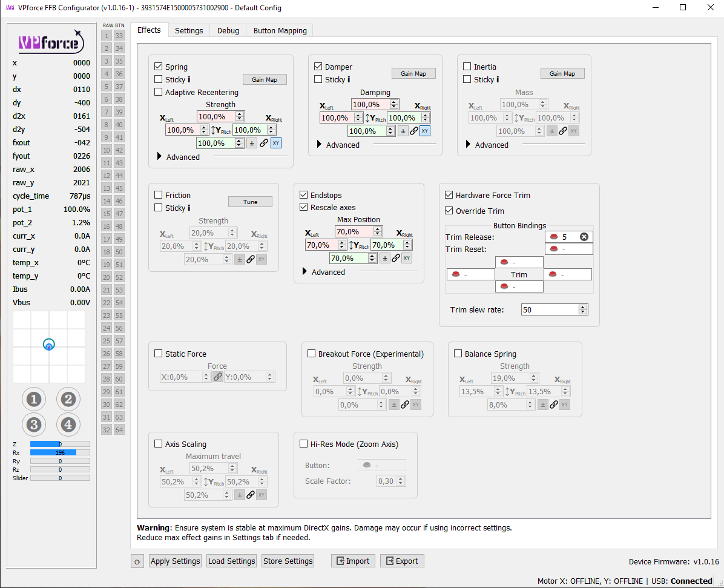Screen dimensions: 724x588
Task: Click the Import button
Action: click(x=354, y=561)
